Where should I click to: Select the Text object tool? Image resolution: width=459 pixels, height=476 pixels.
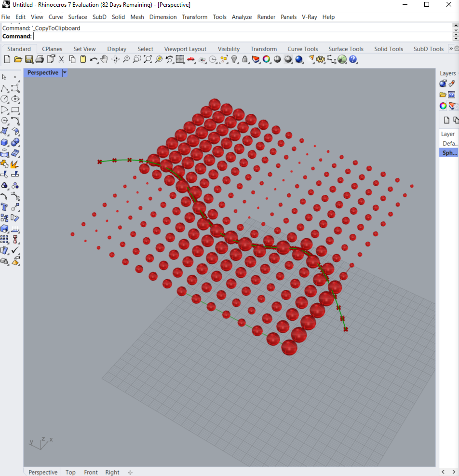4,207
